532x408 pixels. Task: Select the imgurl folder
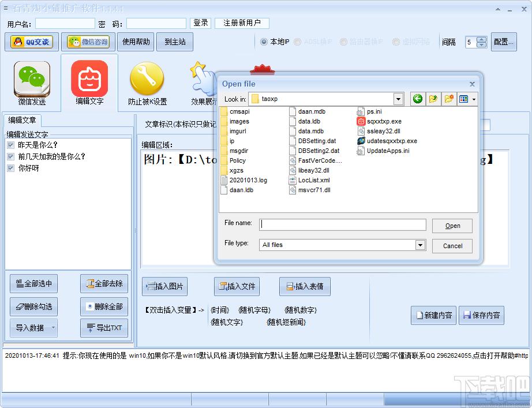(234, 132)
